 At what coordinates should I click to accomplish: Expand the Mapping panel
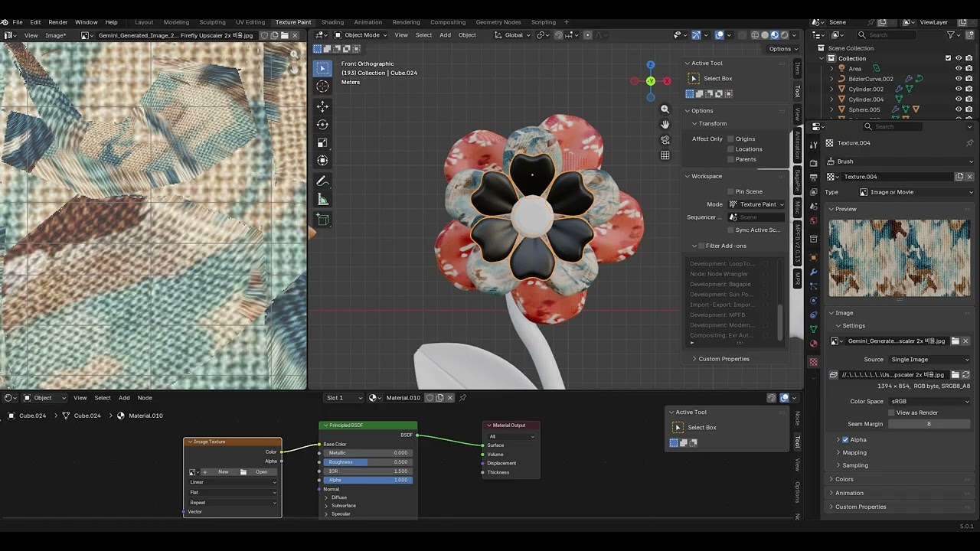(854, 452)
